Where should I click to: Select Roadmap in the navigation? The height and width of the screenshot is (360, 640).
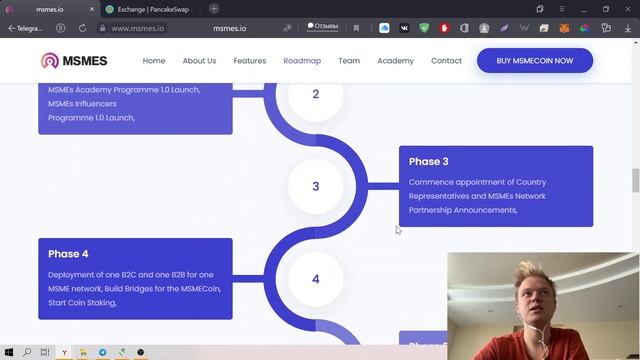click(x=302, y=61)
